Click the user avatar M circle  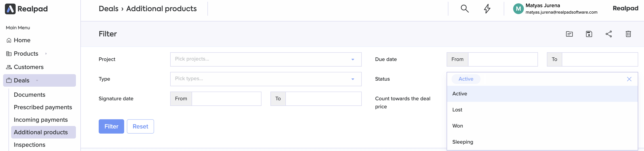pos(518,9)
